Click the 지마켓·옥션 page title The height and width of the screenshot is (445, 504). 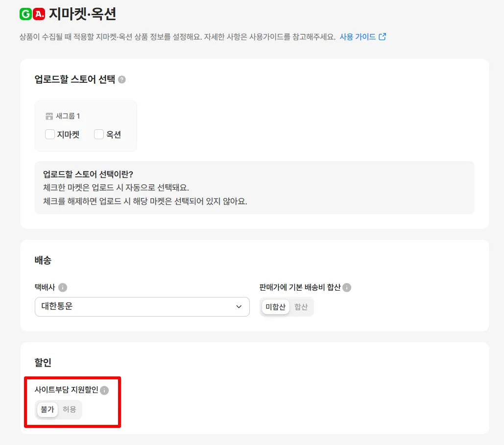coord(82,14)
